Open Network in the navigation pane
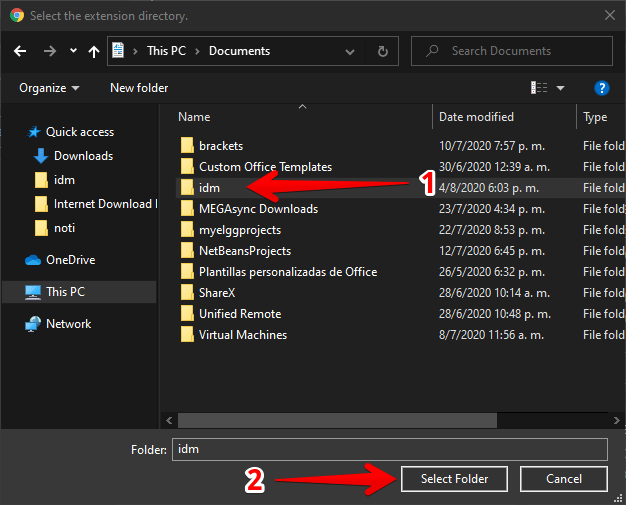The image size is (626, 505). tap(68, 324)
